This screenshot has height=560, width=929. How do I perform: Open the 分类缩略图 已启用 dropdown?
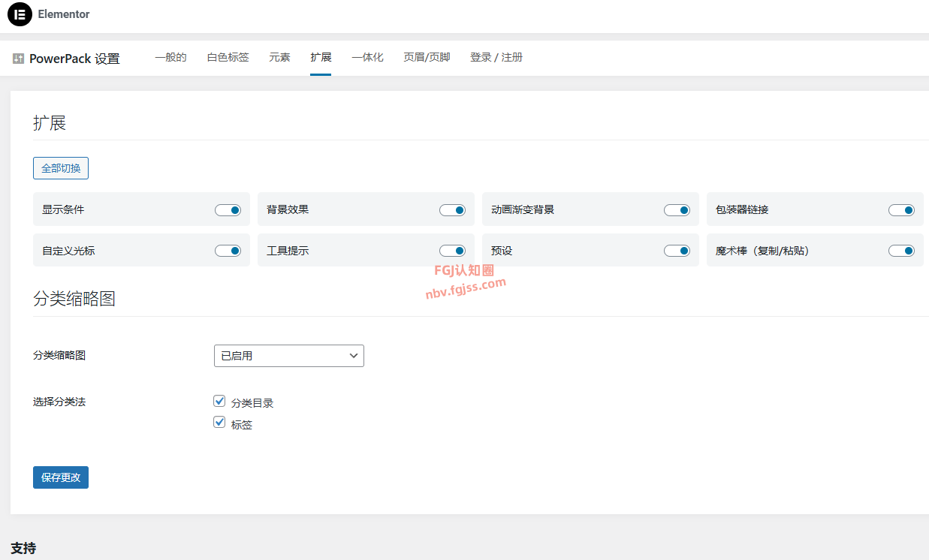click(x=289, y=356)
